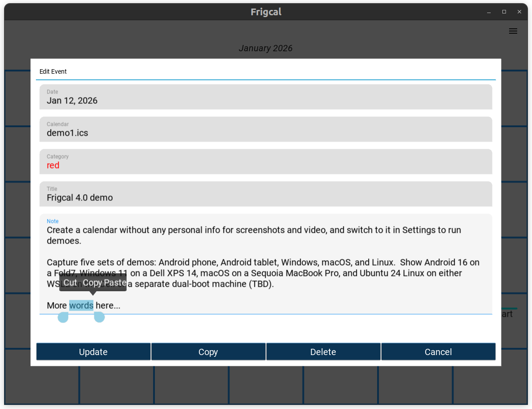Open the hamburger menu in top-right corner

click(x=513, y=31)
